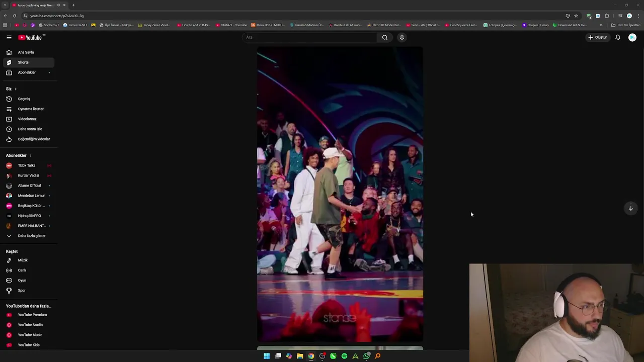Open the Kurtlar Vadisi channel
Viewport: 644px width, 362px height.
pyautogui.click(x=29, y=175)
